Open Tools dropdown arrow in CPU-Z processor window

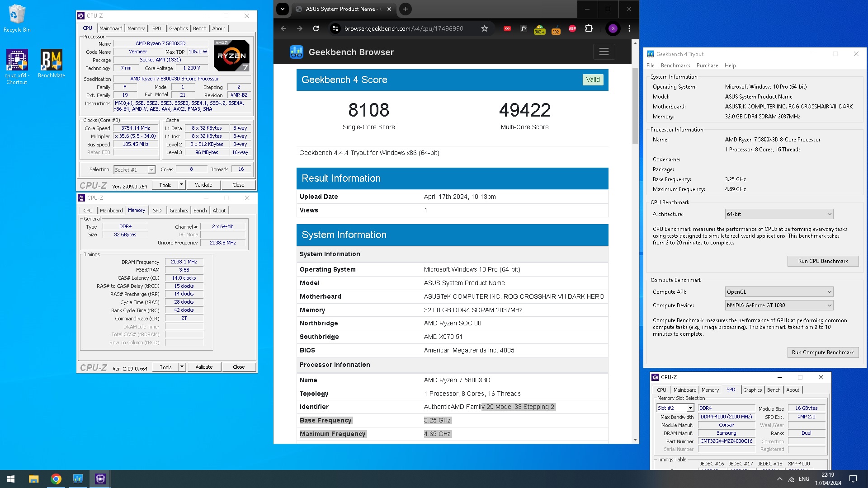(x=181, y=185)
